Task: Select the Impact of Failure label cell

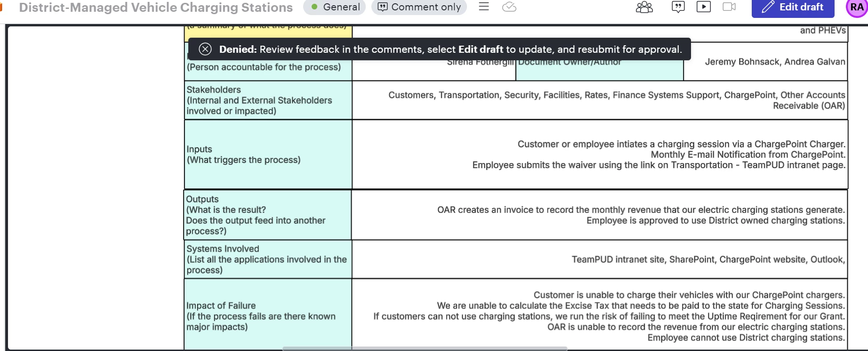Action: pyautogui.click(x=268, y=315)
